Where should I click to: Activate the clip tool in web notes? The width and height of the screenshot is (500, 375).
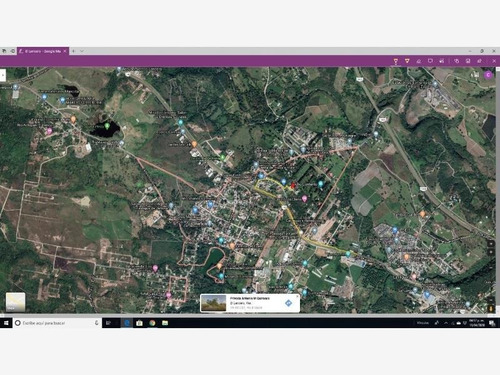pyautogui.click(x=442, y=61)
